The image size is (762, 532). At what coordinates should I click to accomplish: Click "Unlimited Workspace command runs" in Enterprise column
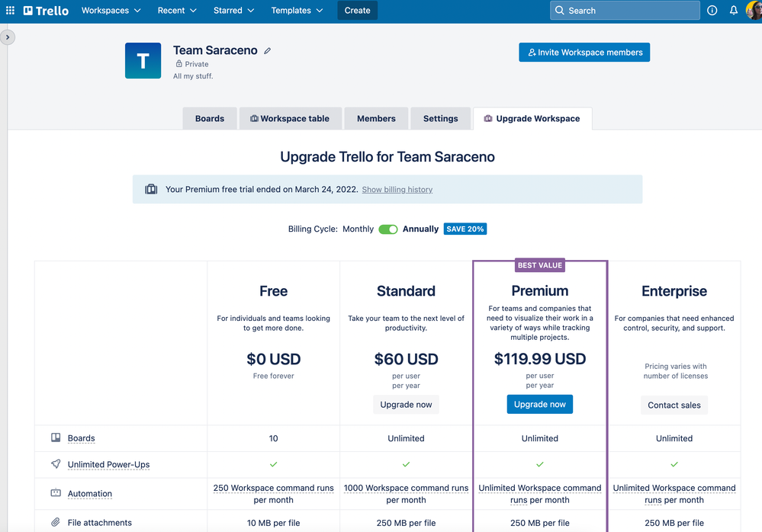(x=674, y=494)
